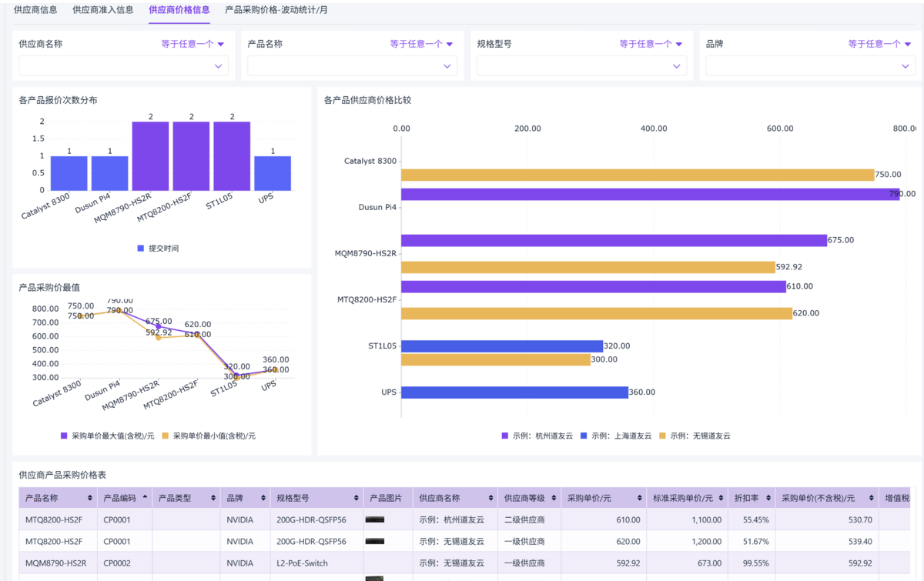Expand 等于任意一个 condition for 产品名称

point(421,45)
